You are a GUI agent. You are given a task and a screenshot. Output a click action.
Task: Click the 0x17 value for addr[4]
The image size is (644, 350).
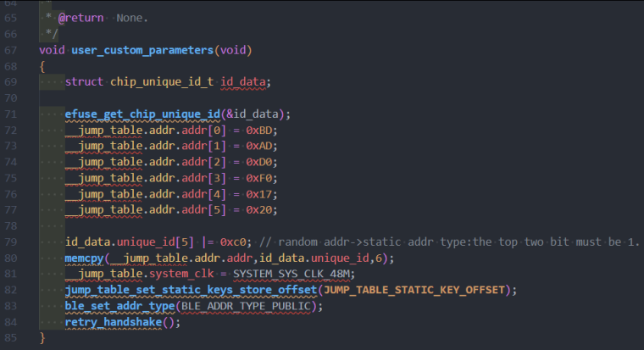(260, 195)
